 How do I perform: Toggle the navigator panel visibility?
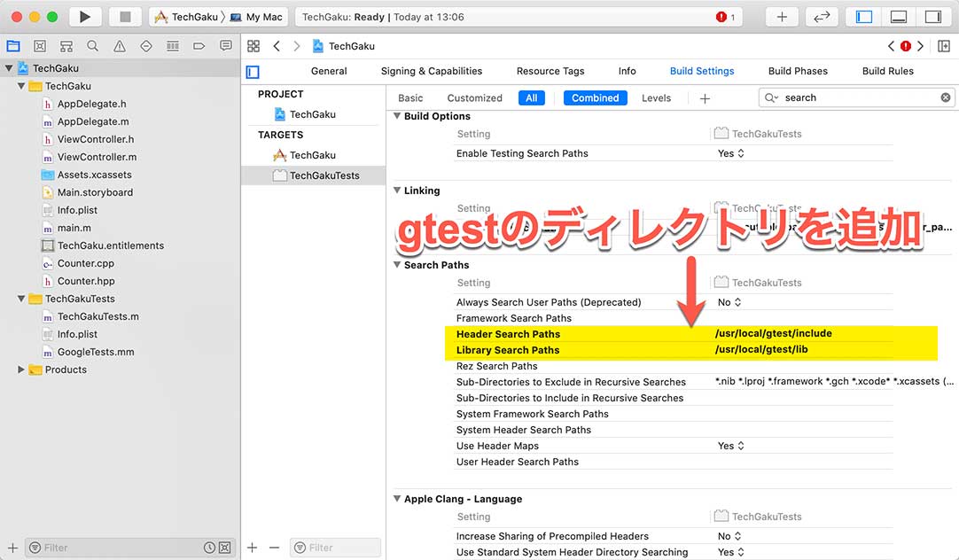pos(863,17)
